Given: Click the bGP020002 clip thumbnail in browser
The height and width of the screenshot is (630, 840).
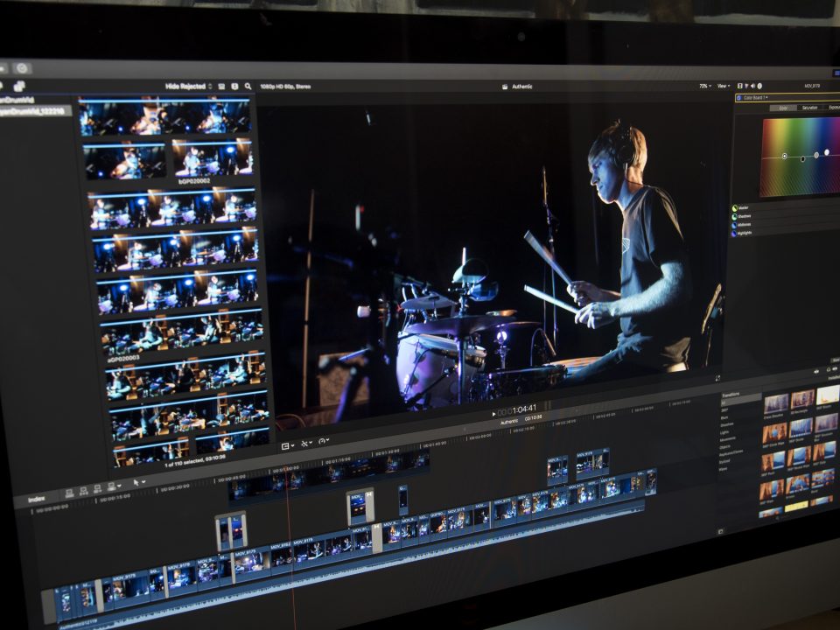Looking at the screenshot, I should click(x=212, y=158).
